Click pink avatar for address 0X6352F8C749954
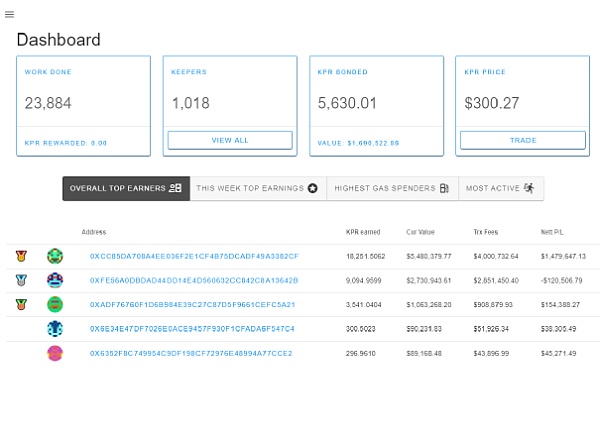600x435 pixels. tap(55, 353)
